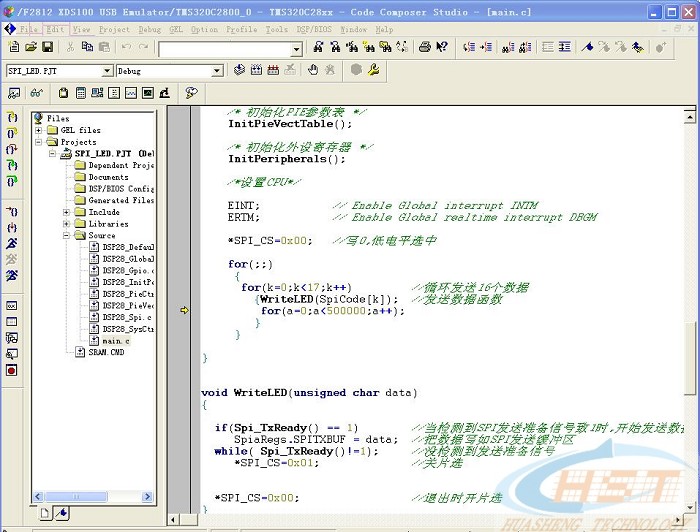Click the glasses Quick Watch icon

click(37, 93)
